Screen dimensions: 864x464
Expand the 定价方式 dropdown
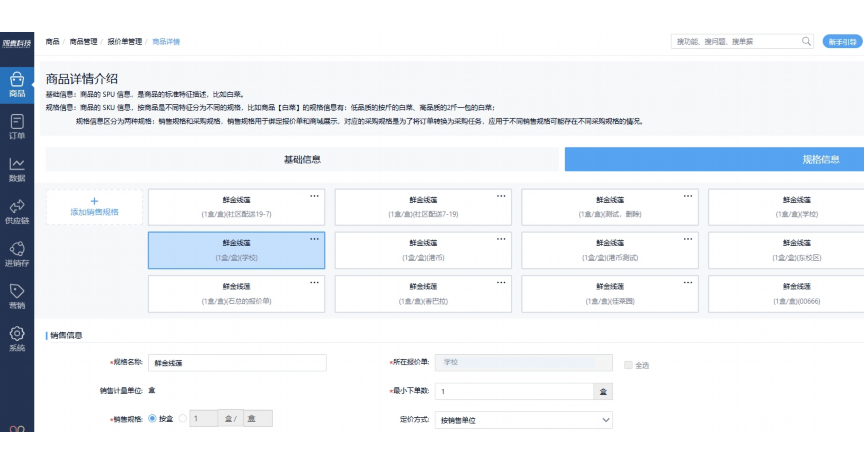[523, 420]
